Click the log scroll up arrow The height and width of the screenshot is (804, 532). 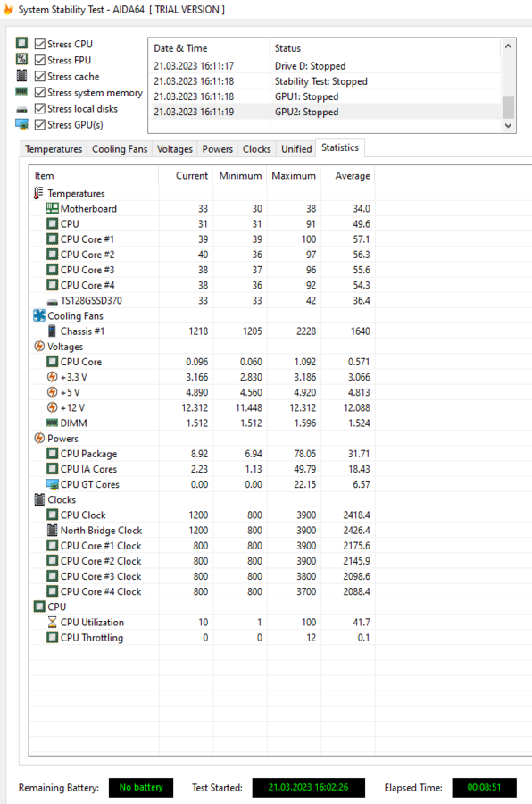click(508, 46)
